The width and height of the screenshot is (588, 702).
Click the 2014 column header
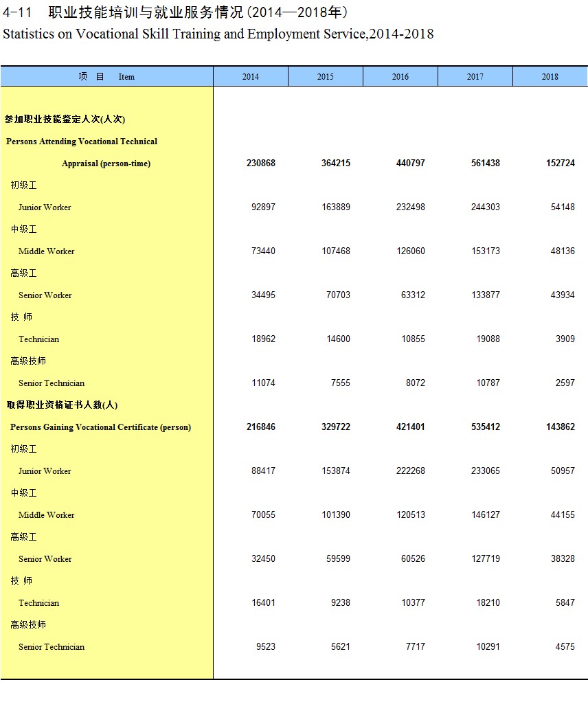pos(250,76)
